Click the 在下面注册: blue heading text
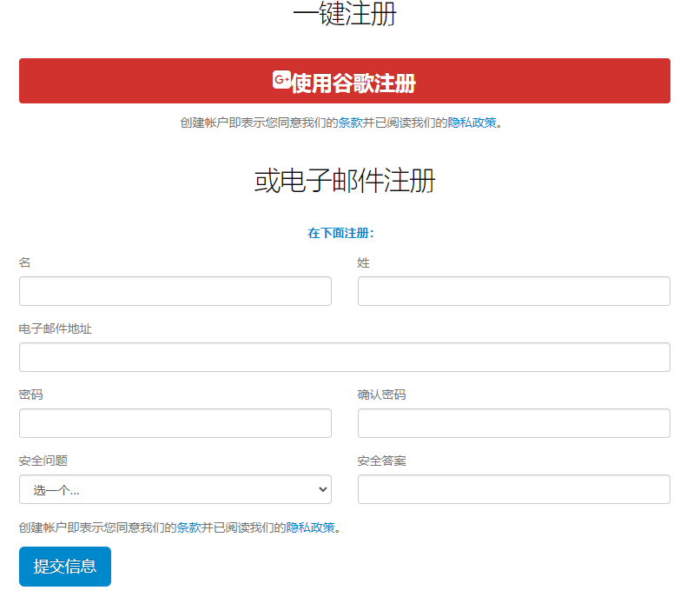 (x=340, y=233)
